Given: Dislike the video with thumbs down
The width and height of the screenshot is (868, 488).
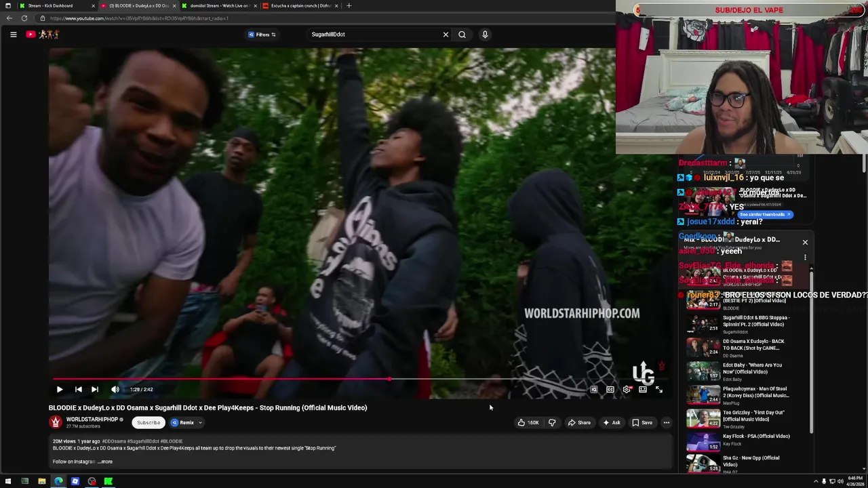Looking at the screenshot, I should click(x=552, y=423).
